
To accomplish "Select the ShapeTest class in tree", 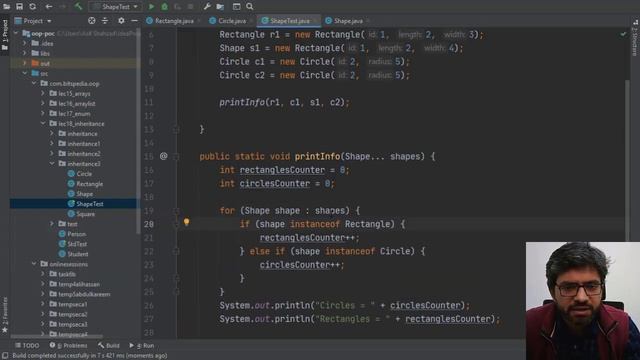I will [x=75, y=204].
